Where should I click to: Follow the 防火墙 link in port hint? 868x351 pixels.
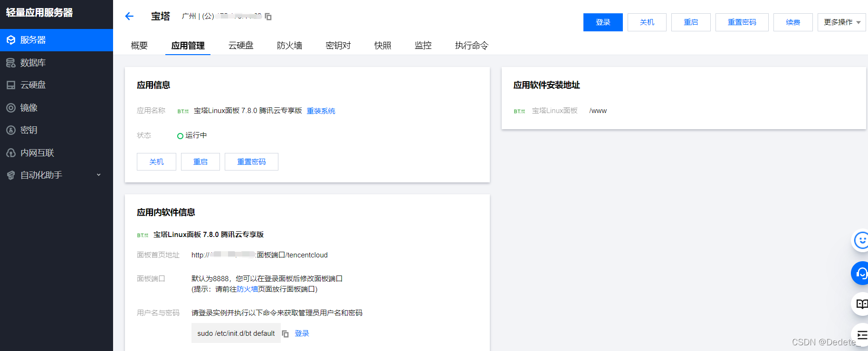tap(247, 289)
